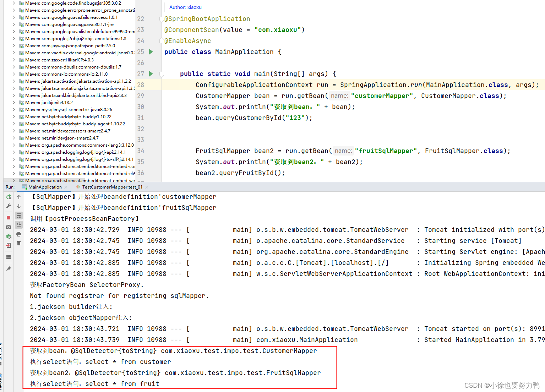Expand the Maven junit:4.13.2 node

tap(14, 103)
